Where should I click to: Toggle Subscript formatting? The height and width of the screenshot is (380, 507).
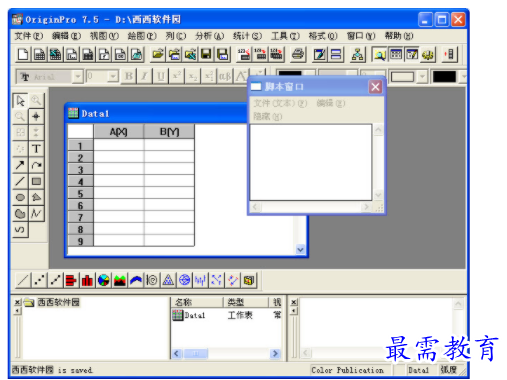click(193, 77)
